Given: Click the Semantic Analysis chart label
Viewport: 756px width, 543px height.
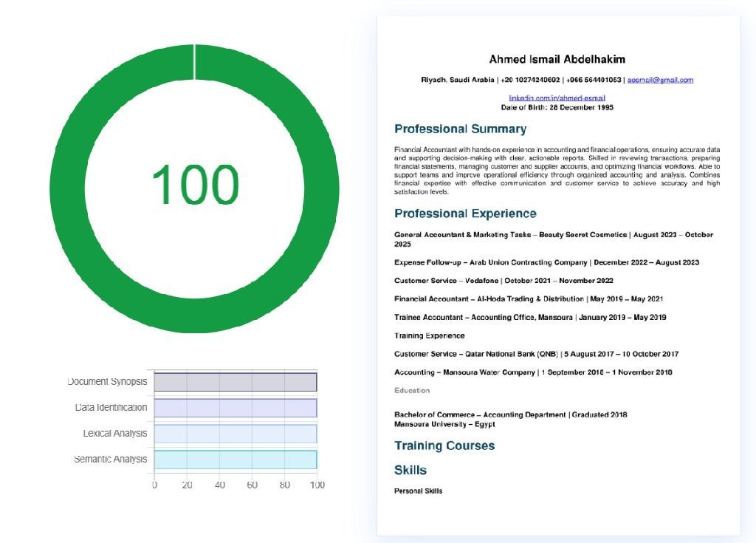Looking at the screenshot, I should (110, 460).
